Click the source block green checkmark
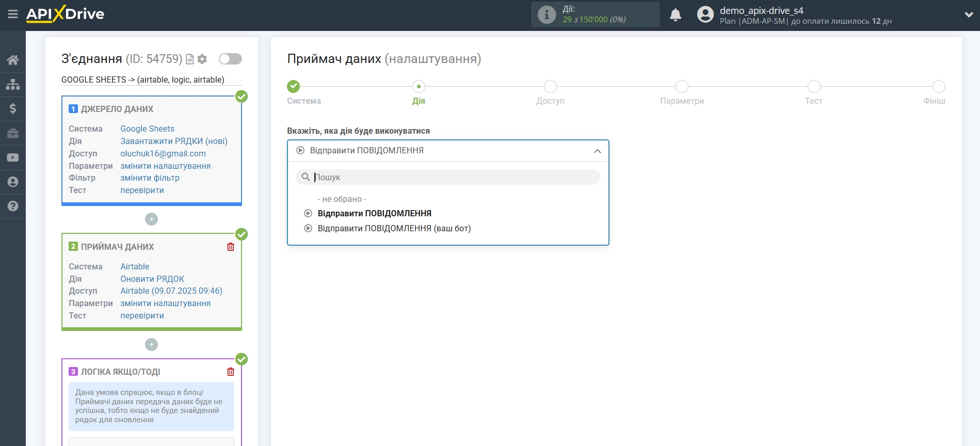This screenshot has width=980, height=446. pos(242,97)
